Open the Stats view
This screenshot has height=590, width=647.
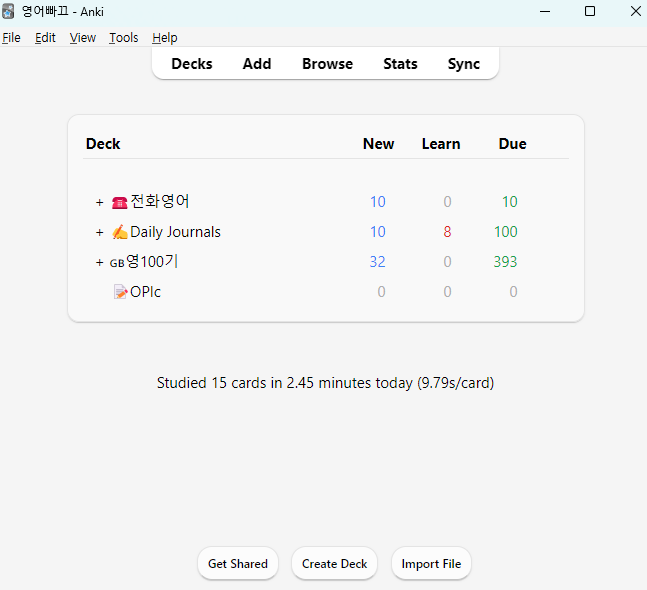tap(400, 64)
